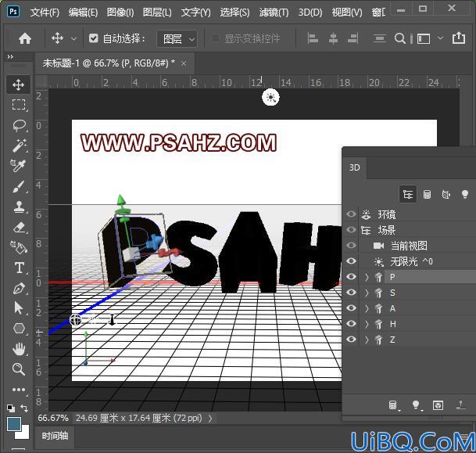Click the align right edges icon

(x=353, y=38)
